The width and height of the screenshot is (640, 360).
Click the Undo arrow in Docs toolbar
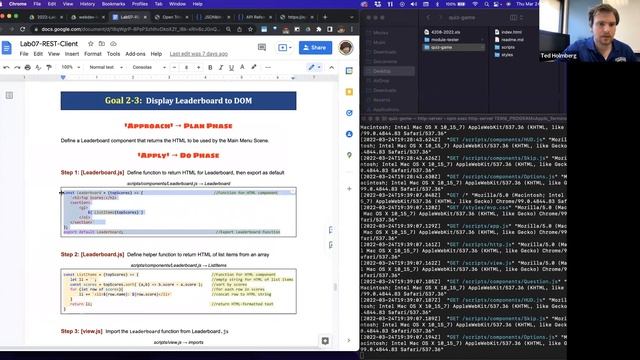pyautogui.click(x=7, y=67)
